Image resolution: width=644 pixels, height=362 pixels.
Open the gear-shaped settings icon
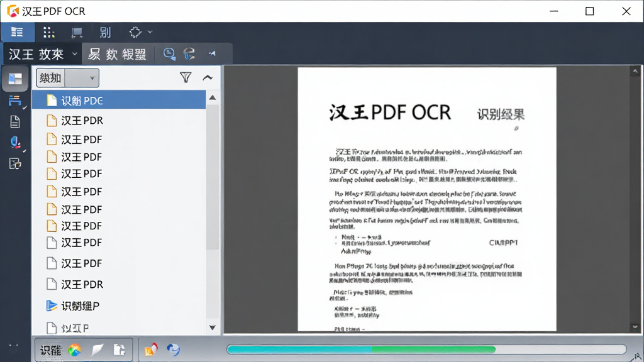135,32
